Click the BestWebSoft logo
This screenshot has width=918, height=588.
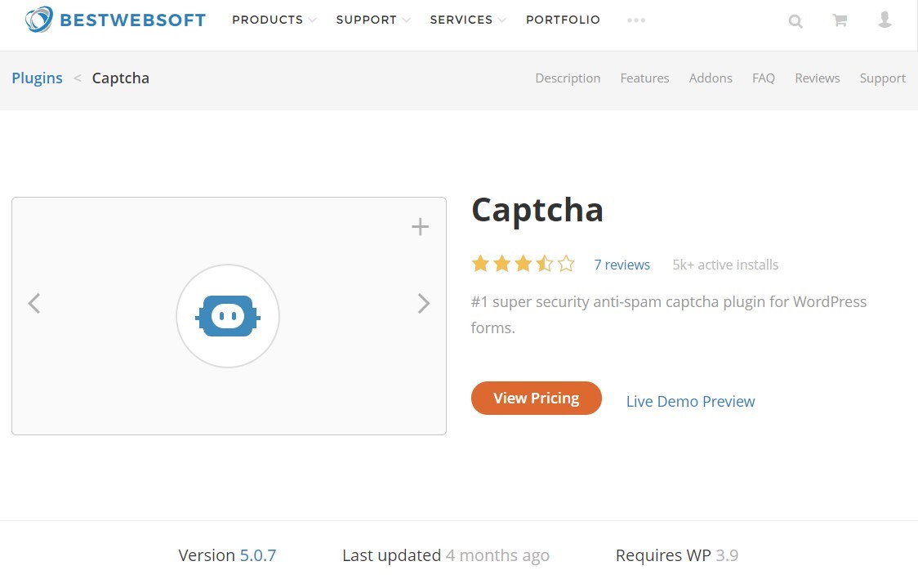point(115,20)
